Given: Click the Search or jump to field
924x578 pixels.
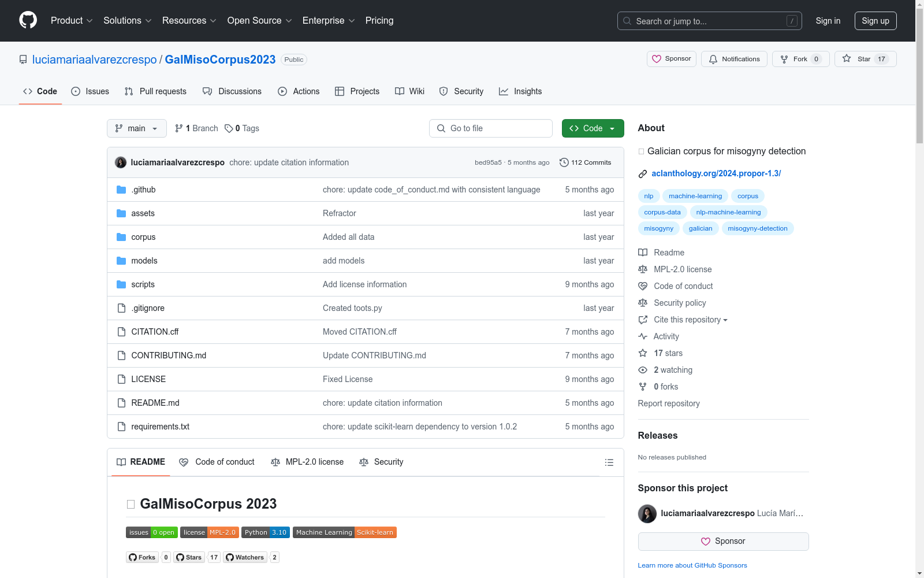Looking at the screenshot, I should point(710,21).
